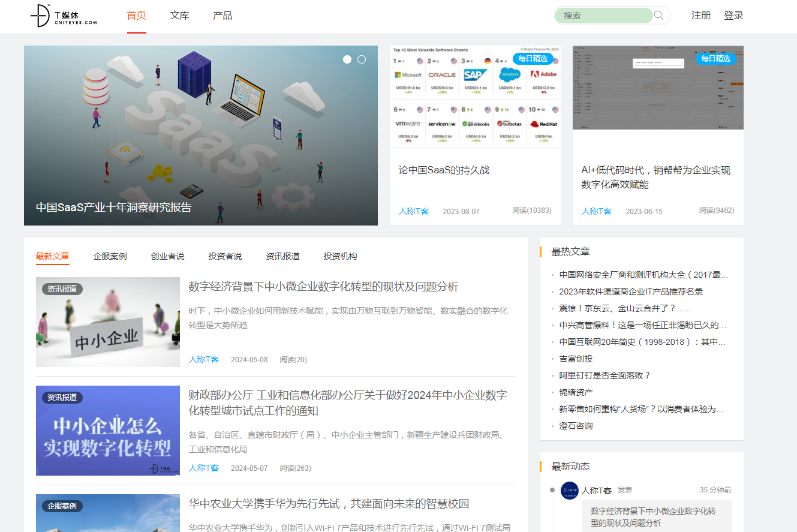Click summary text 时下，中小微企业如何用新技术赋能
The width and height of the screenshot is (797, 532).
click(x=348, y=318)
